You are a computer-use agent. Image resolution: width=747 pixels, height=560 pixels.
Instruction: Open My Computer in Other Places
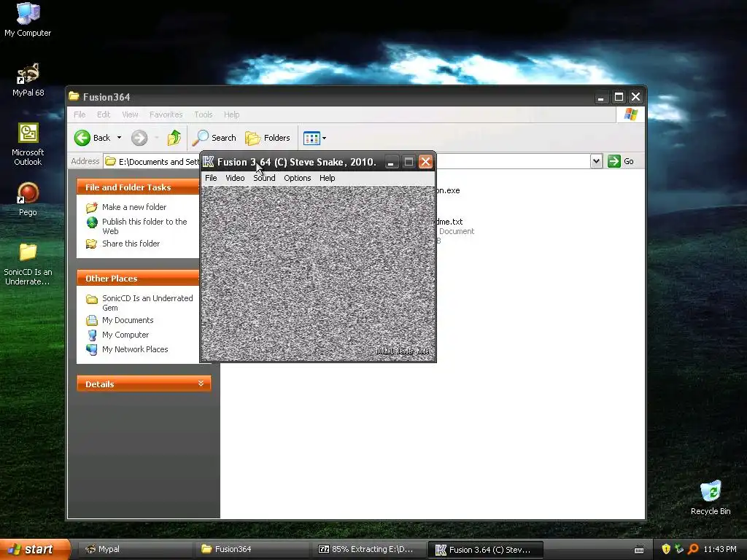pos(125,335)
